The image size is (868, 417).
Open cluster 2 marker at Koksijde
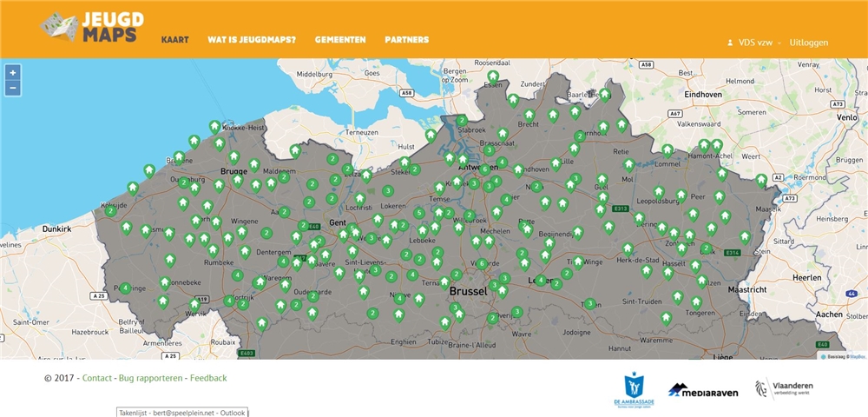coord(111,211)
